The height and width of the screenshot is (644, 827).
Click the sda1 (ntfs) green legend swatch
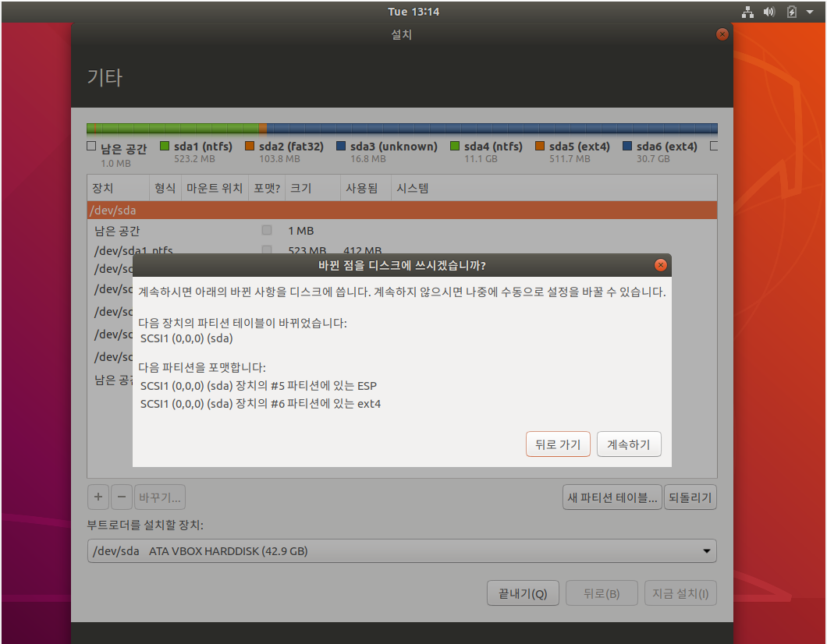pos(165,146)
